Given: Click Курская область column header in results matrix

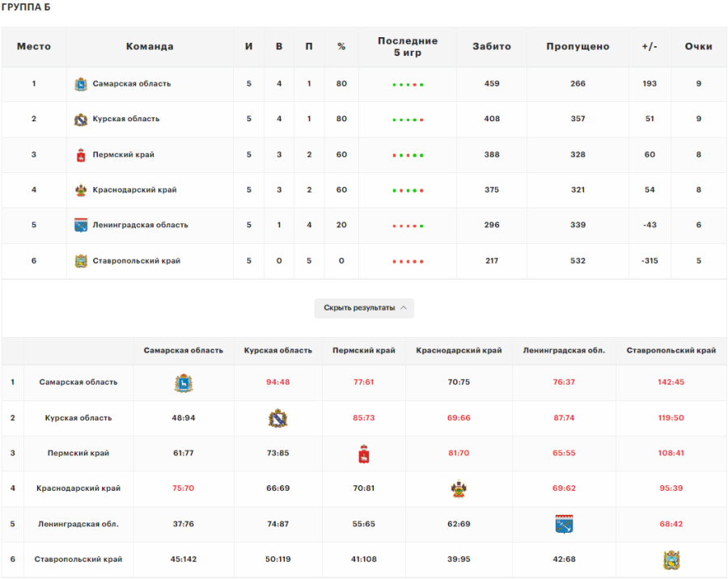Looking at the screenshot, I should [x=277, y=351].
